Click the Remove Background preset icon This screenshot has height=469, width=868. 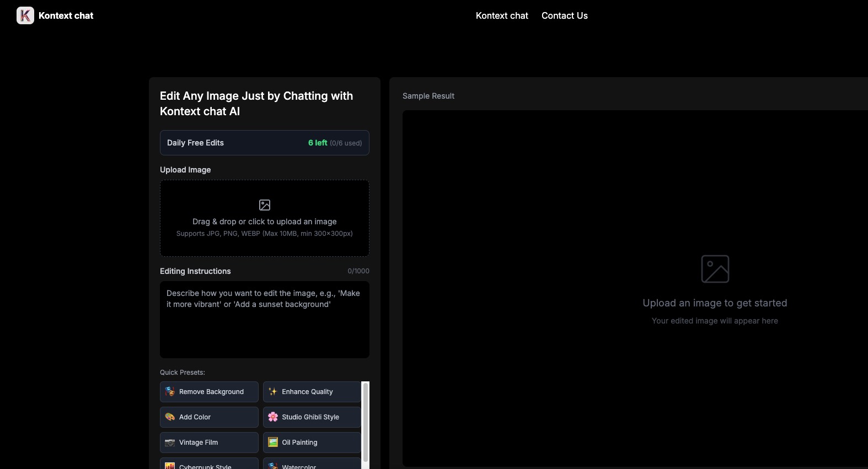tap(170, 392)
